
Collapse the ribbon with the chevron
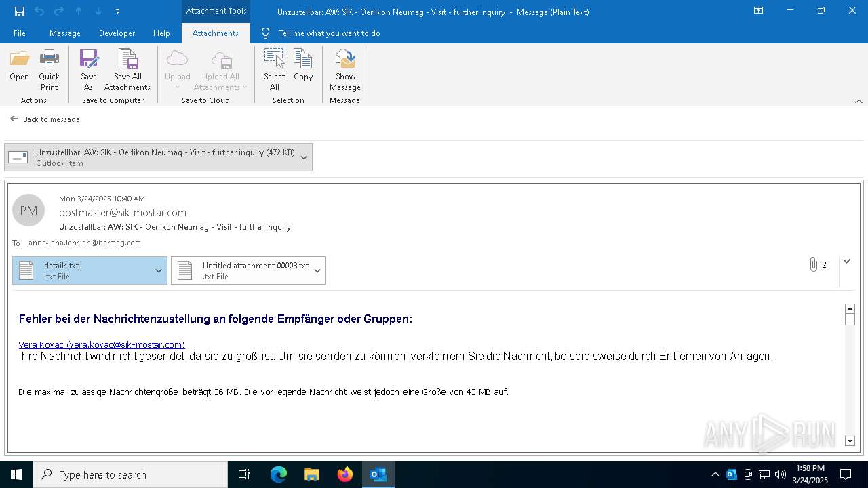(x=859, y=101)
